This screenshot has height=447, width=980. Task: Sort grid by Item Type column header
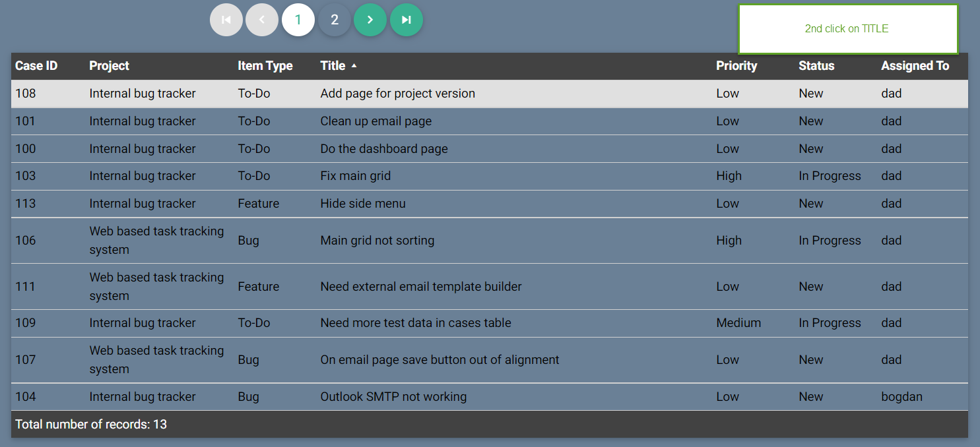click(x=265, y=66)
